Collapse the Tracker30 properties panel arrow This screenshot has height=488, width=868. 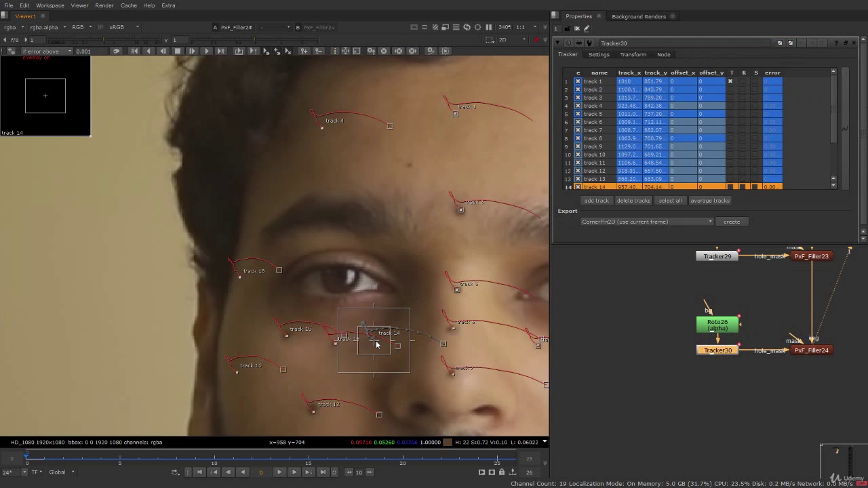point(557,43)
